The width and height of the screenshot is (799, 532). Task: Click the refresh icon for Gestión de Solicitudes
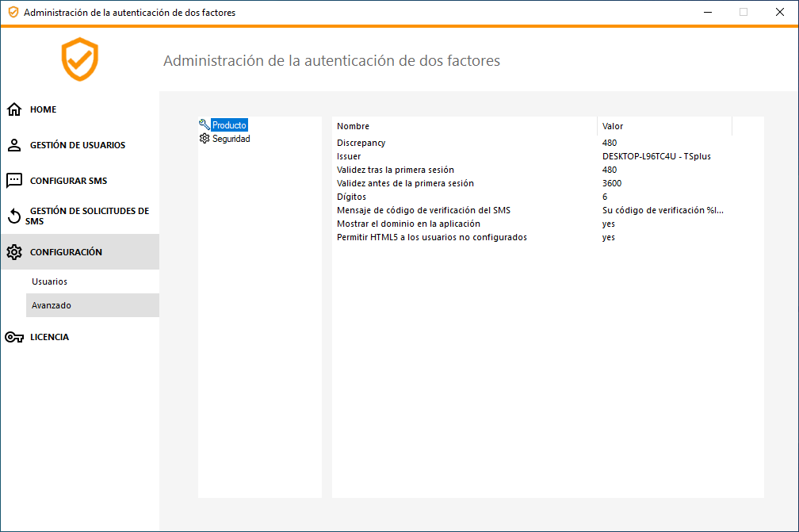(x=14, y=216)
